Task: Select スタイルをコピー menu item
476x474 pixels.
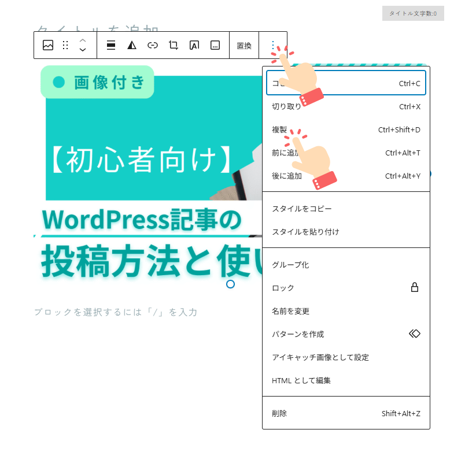Action: (x=346, y=209)
